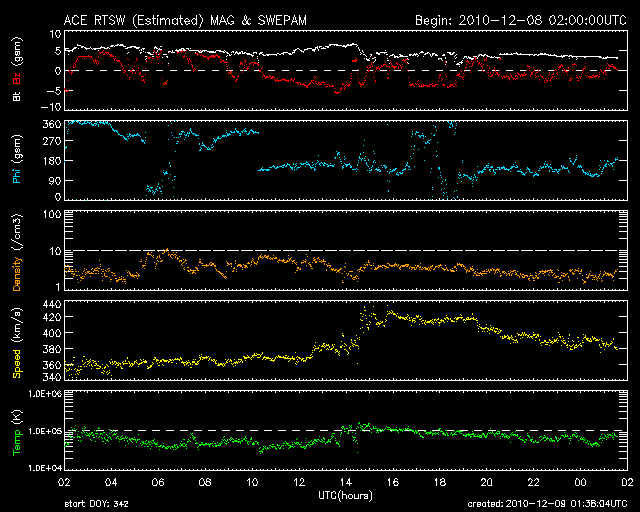Click the '360' tick on Phi axis
640x512 pixels.
(x=52, y=124)
